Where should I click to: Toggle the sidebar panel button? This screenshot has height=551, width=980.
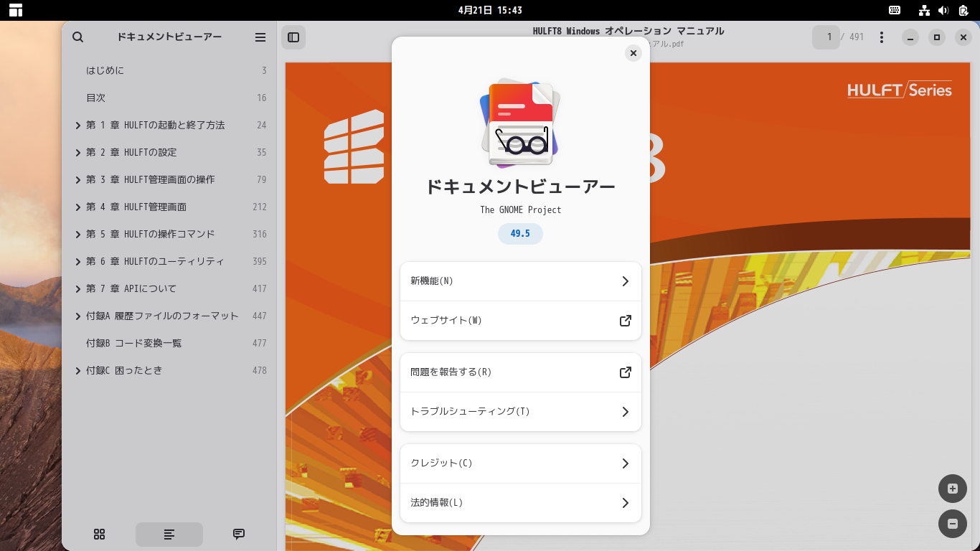pos(293,37)
